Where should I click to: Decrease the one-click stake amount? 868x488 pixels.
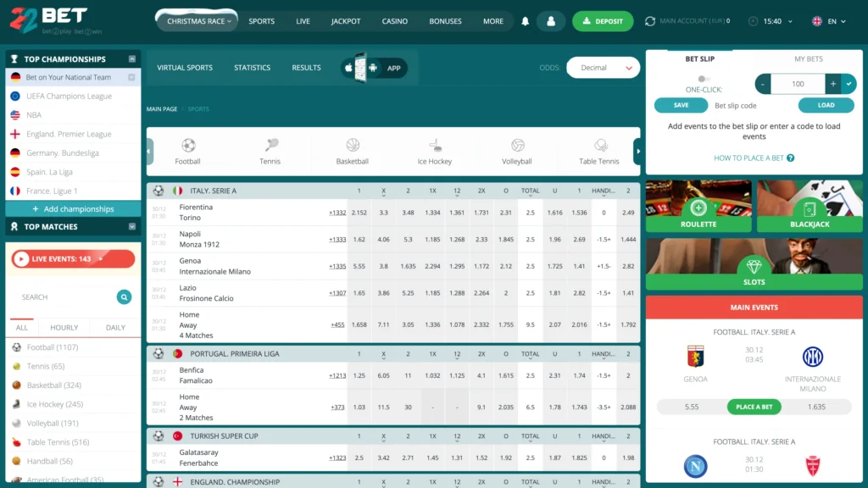pyautogui.click(x=763, y=84)
